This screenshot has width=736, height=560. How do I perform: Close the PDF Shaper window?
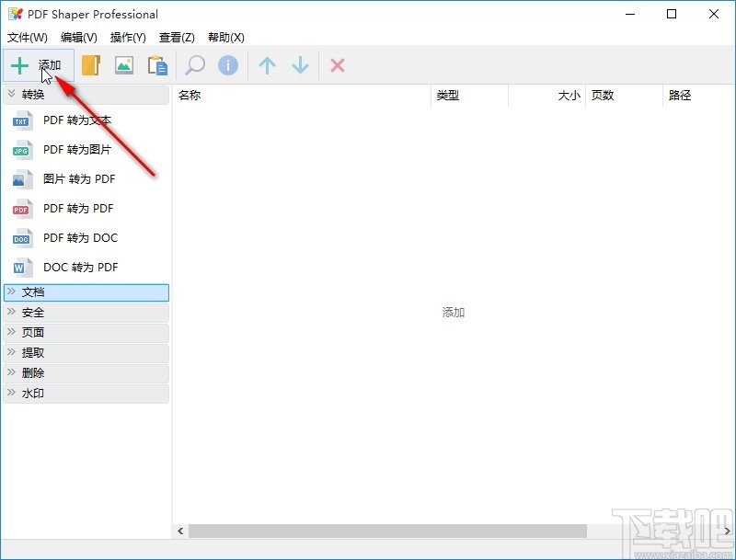coord(714,14)
